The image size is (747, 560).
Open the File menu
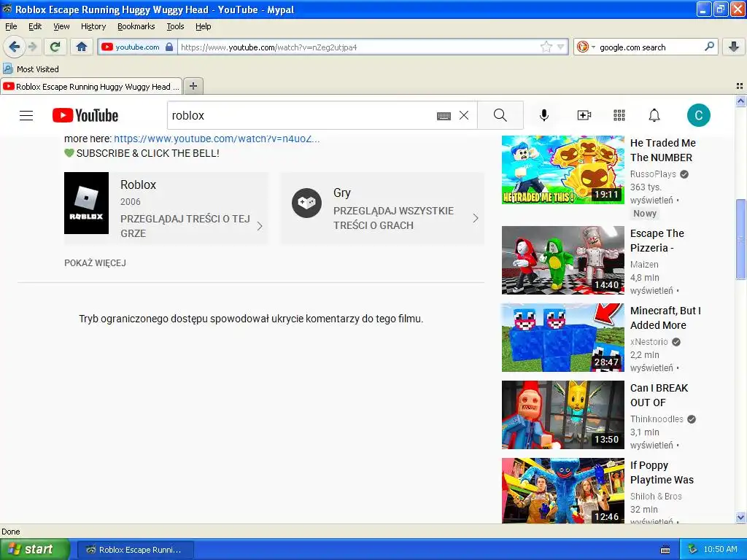coord(11,26)
